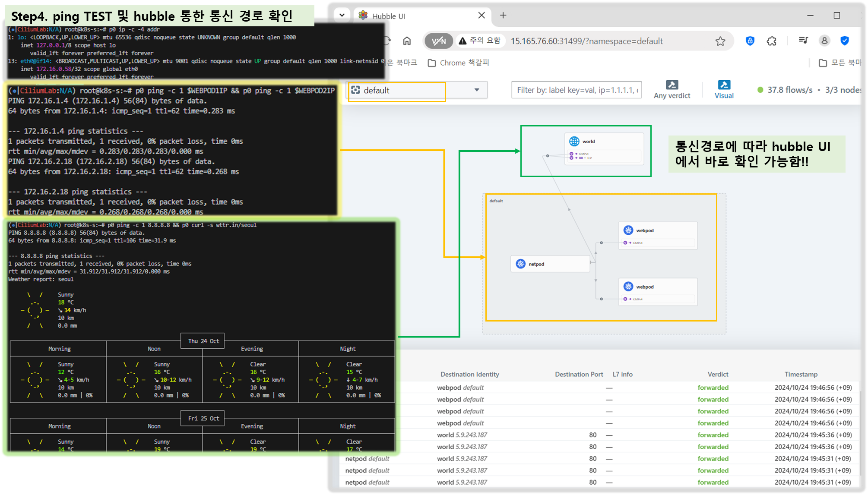The width and height of the screenshot is (868, 495).
Task: Bookmark page with the star icon
Action: click(720, 41)
